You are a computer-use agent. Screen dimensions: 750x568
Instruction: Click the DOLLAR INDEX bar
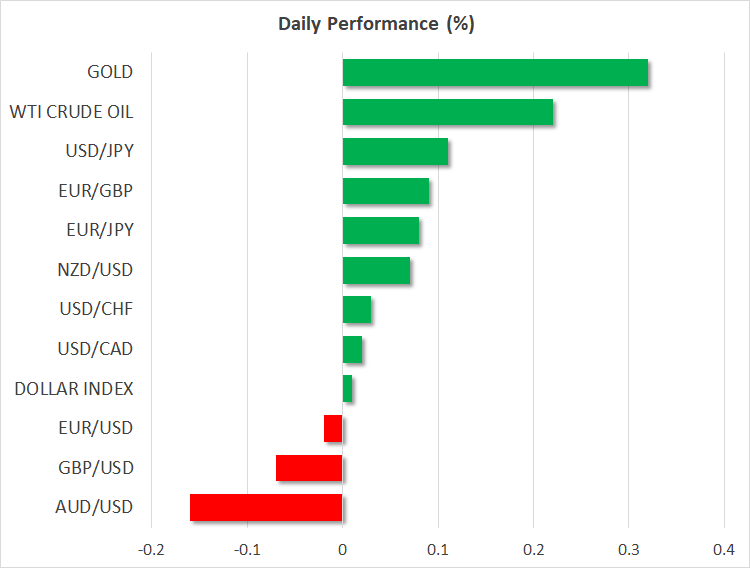tap(347, 389)
